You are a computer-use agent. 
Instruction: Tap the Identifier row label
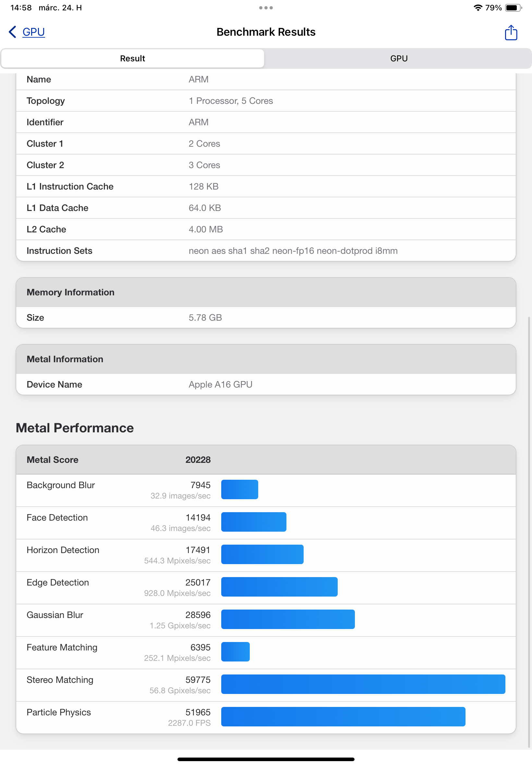(45, 122)
